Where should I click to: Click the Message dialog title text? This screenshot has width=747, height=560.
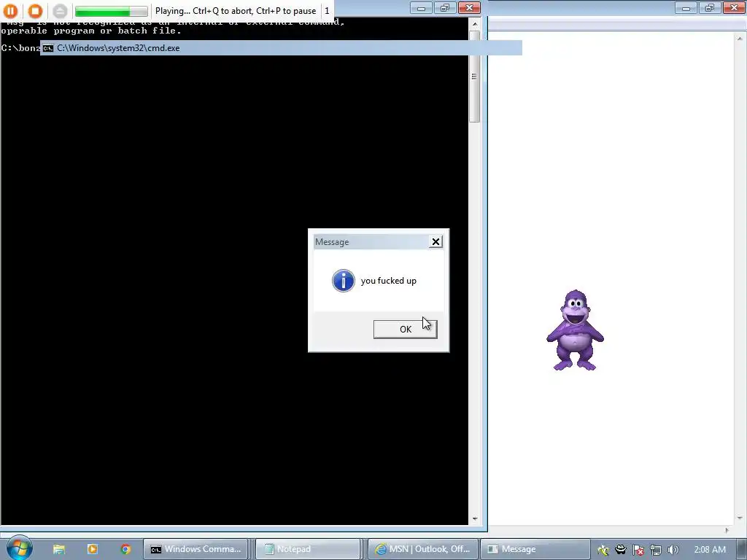pos(332,242)
